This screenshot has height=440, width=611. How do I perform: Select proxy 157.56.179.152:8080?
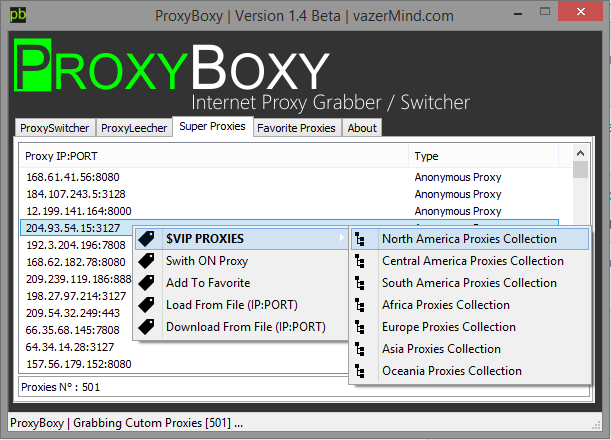pyautogui.click(x=79, y=364)
